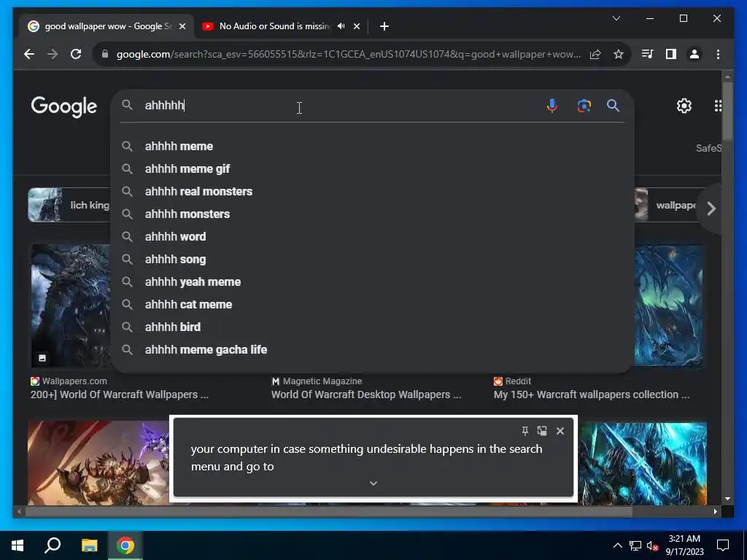Click the browser forward arrow
Screen dimensions: 747x560
53,54
